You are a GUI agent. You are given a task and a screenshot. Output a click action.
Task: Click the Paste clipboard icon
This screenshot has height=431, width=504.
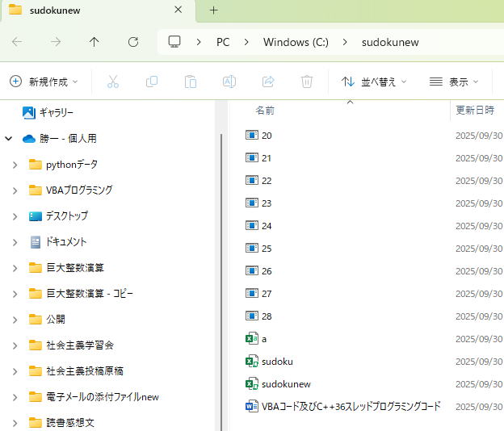pos(191,82)
